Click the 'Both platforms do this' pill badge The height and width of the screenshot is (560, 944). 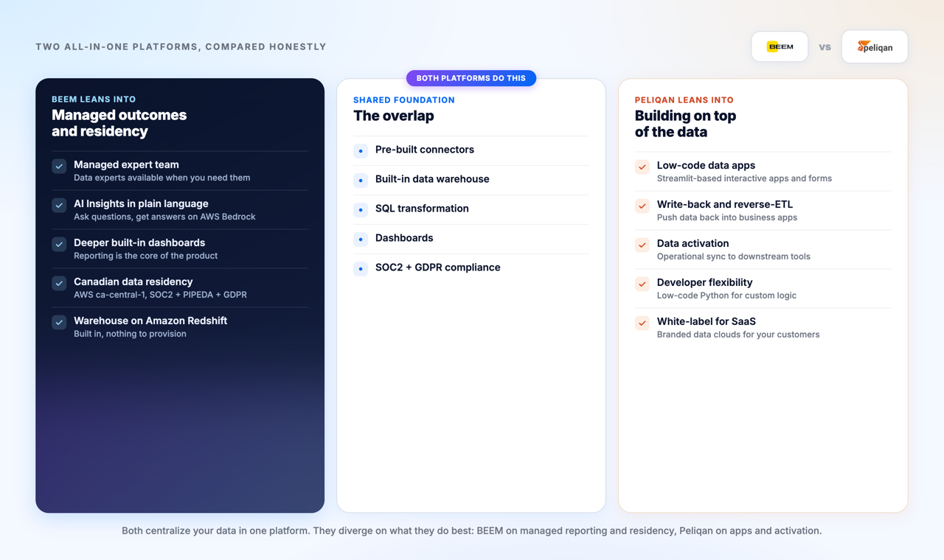(471, 78)
